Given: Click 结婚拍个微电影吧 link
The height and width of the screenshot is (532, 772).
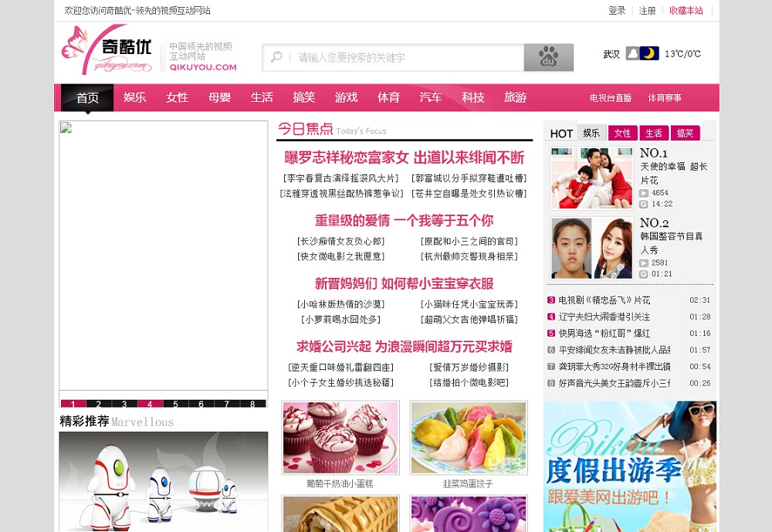Looking at the screenshot, I should [x=469, y=383].
